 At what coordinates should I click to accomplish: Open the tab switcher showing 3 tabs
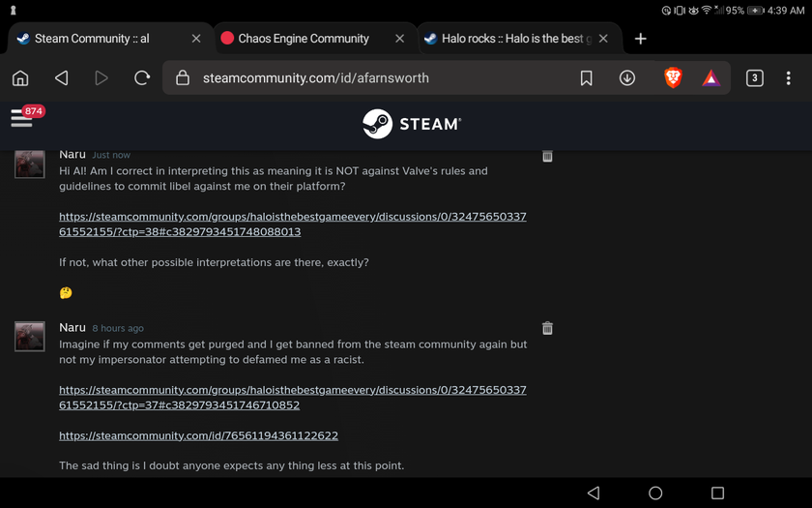(x=755, y=78)
